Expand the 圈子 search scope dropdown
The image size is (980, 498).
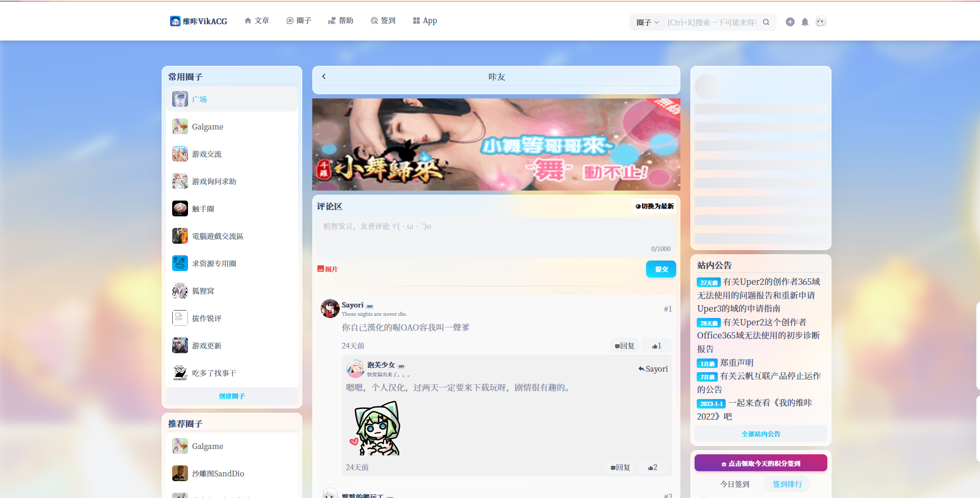coord(647,23)
